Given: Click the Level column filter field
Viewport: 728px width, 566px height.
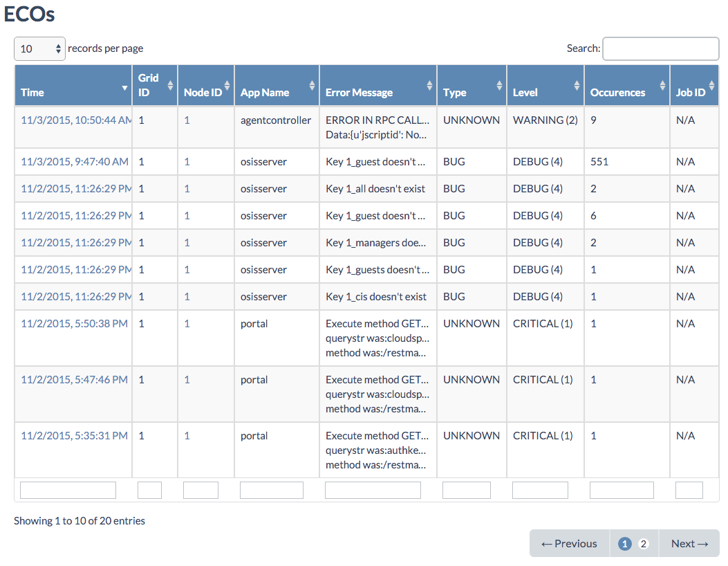Looking at the screenshot, I should tap(540, 491).
